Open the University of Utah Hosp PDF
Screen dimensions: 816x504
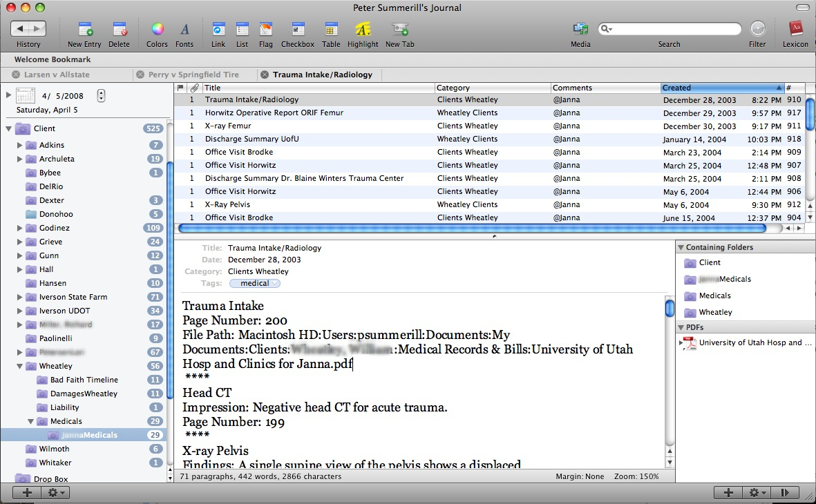point(749,342)
